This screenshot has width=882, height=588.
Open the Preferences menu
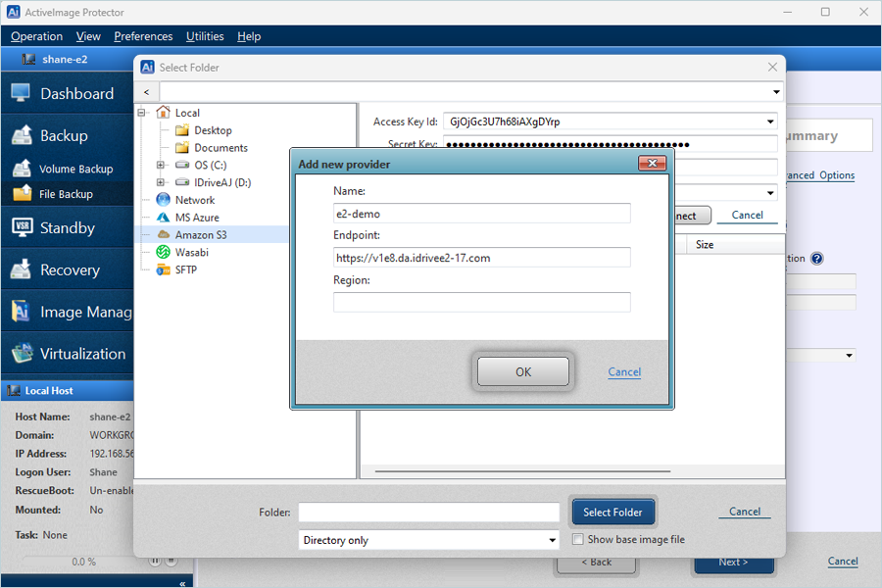143,36
